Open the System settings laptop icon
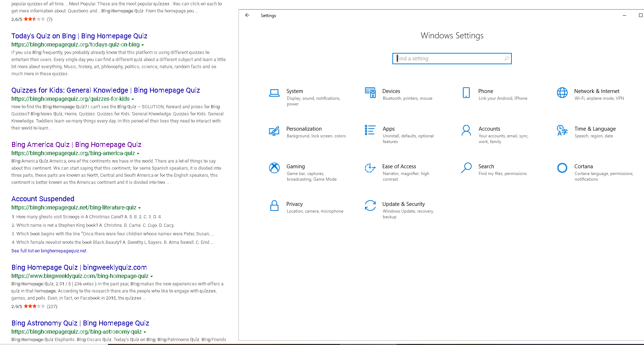 (x=274, y=93)
